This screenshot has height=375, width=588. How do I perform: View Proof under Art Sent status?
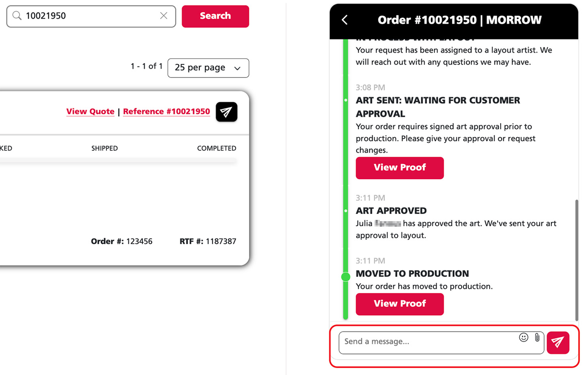tap(400, 168)
